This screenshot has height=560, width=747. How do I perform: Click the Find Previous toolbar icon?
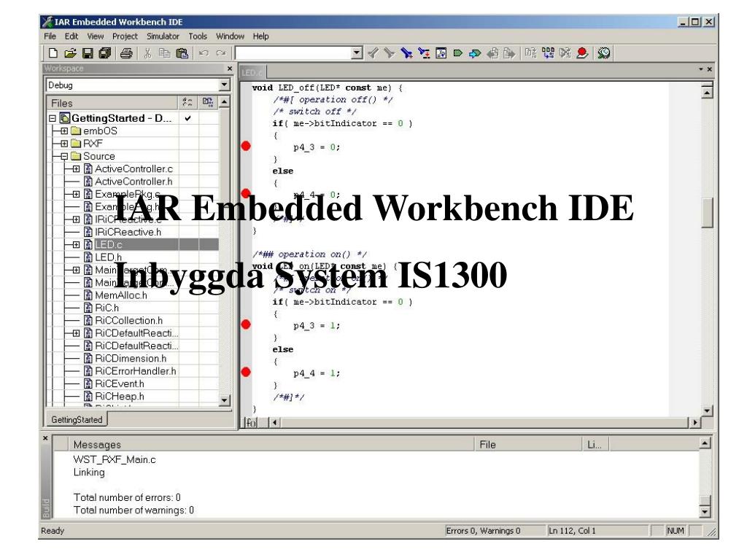click(x=373, y=53)
